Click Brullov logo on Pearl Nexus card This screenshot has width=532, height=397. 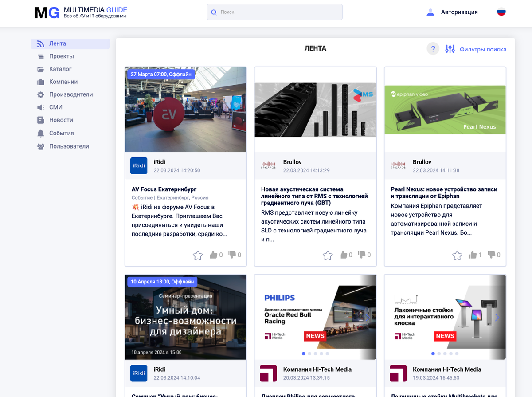(x=398, y=165)
